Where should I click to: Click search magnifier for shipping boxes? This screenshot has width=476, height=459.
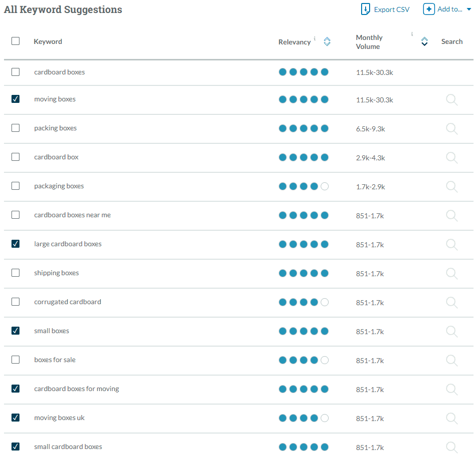click(452, 274)
